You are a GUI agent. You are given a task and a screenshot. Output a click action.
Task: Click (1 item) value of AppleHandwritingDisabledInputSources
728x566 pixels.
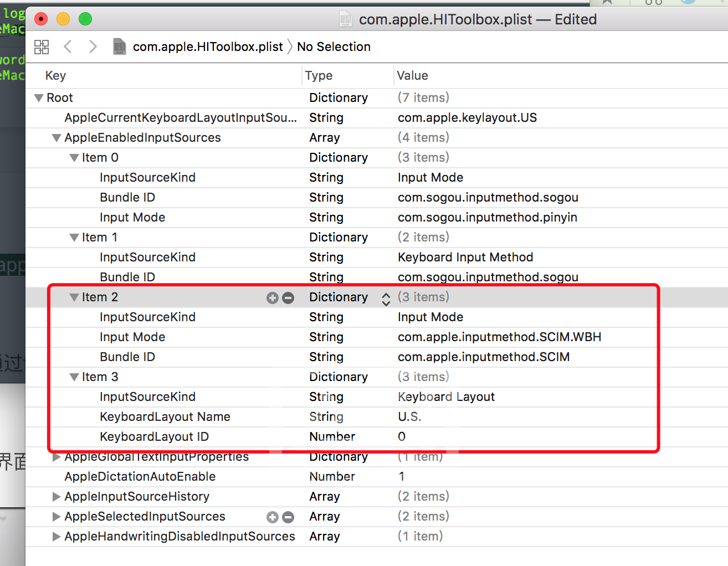(x=420, y=536)
